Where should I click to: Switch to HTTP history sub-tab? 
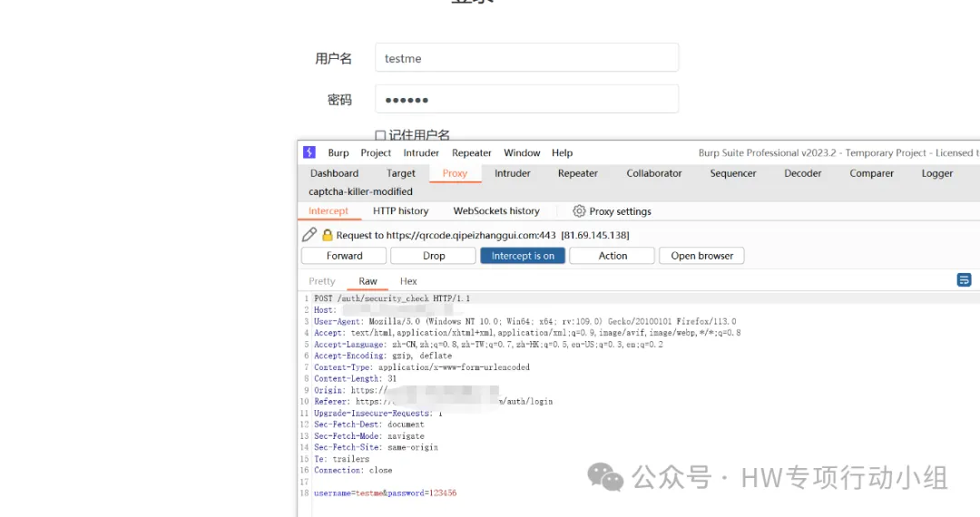[401, 211]
